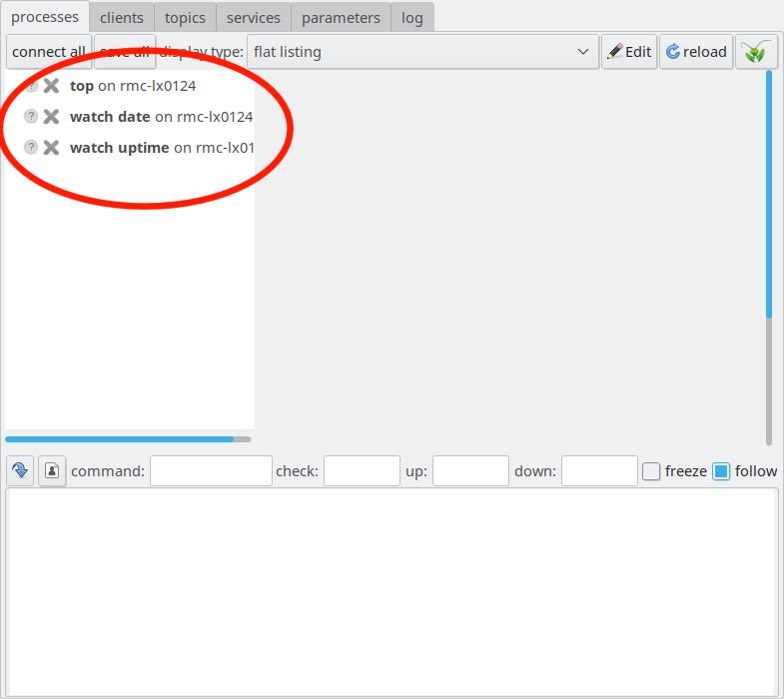Viewport: 784px width, 699px height.
Task: Reload the process list
Action: (x=696, y=52)
